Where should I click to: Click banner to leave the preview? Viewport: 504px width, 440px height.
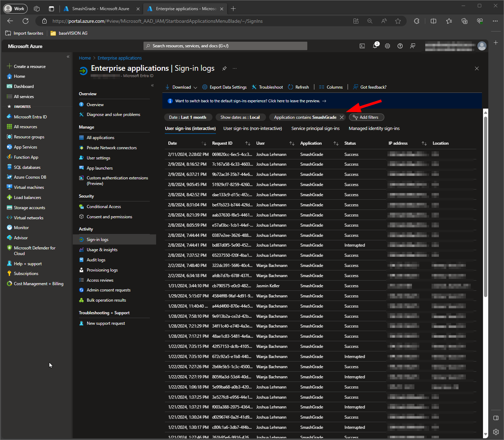tap(251, 101)
